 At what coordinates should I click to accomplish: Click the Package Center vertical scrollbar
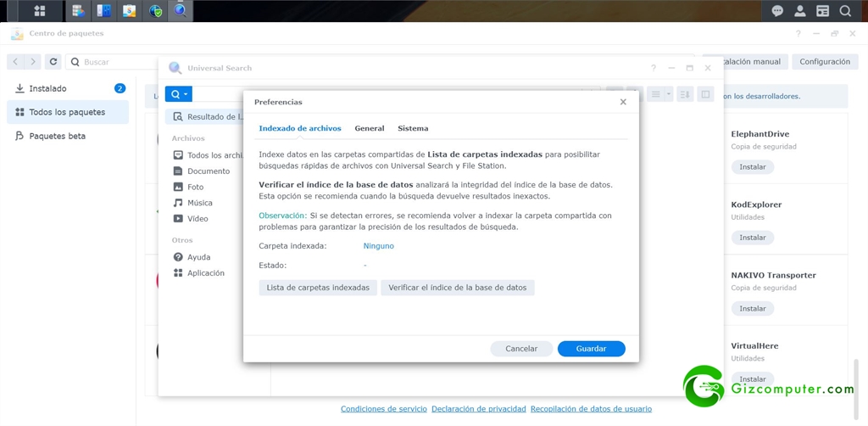857,389
